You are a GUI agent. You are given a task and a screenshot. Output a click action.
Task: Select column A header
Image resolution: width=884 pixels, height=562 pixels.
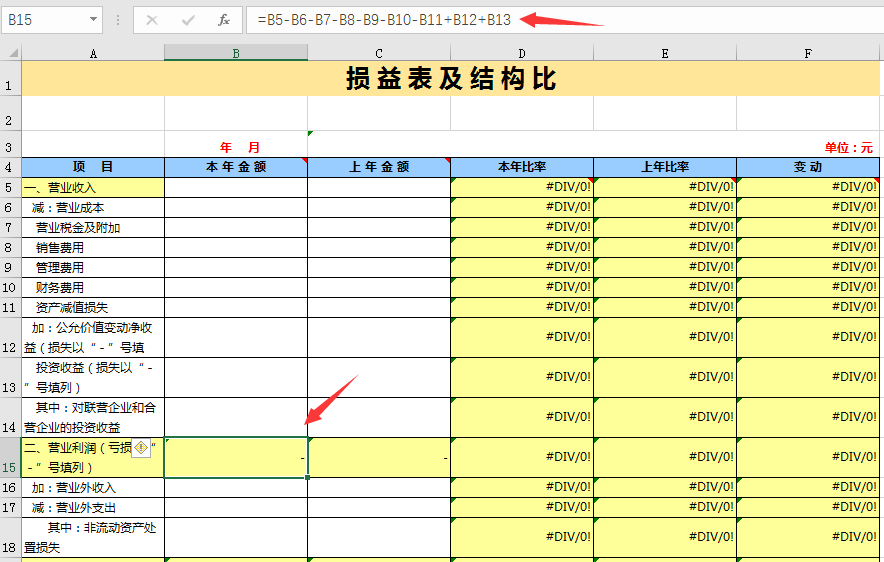(x=93, y=53)
